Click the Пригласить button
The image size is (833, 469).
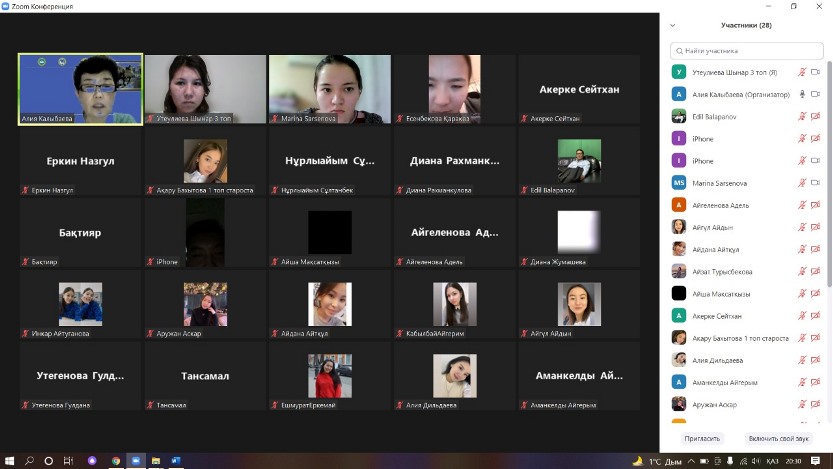tap(701, 438)
